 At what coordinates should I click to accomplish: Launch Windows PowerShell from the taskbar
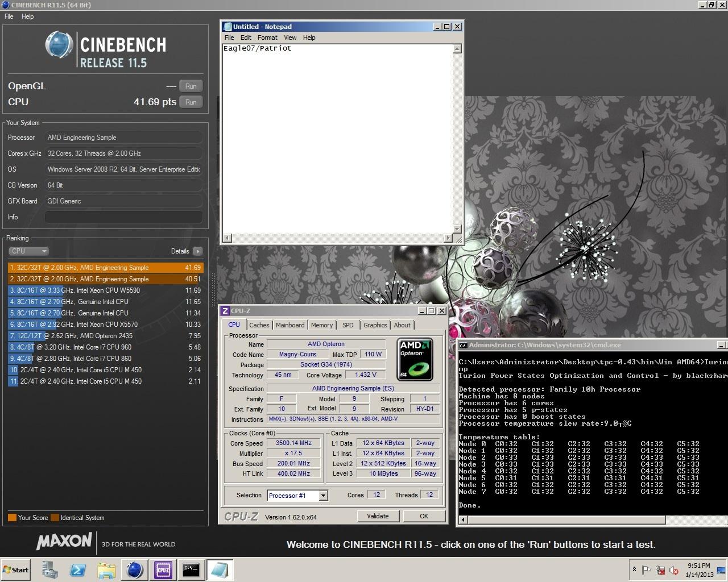78,569
